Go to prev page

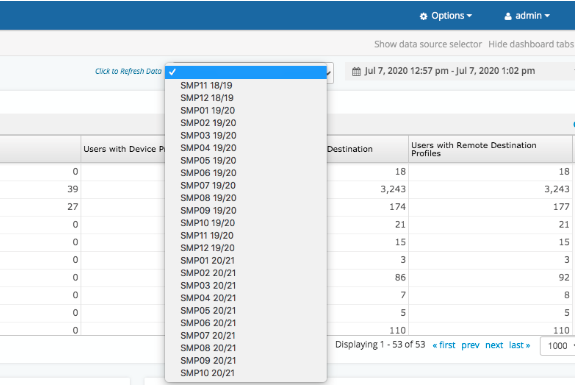pos(470,345)
